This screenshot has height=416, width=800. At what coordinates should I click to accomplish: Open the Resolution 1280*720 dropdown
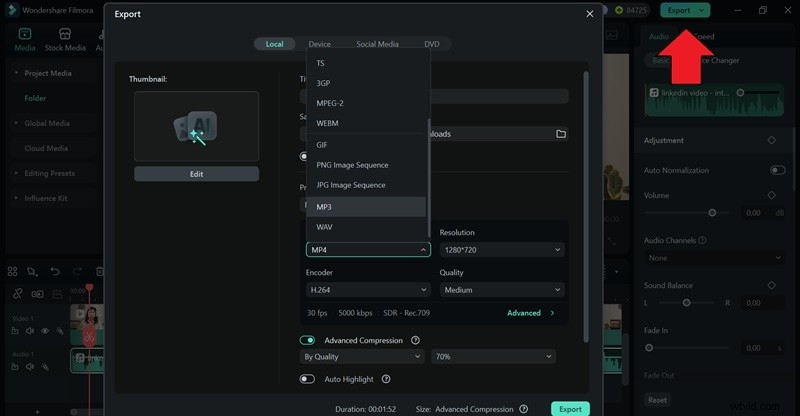[501, 250]
